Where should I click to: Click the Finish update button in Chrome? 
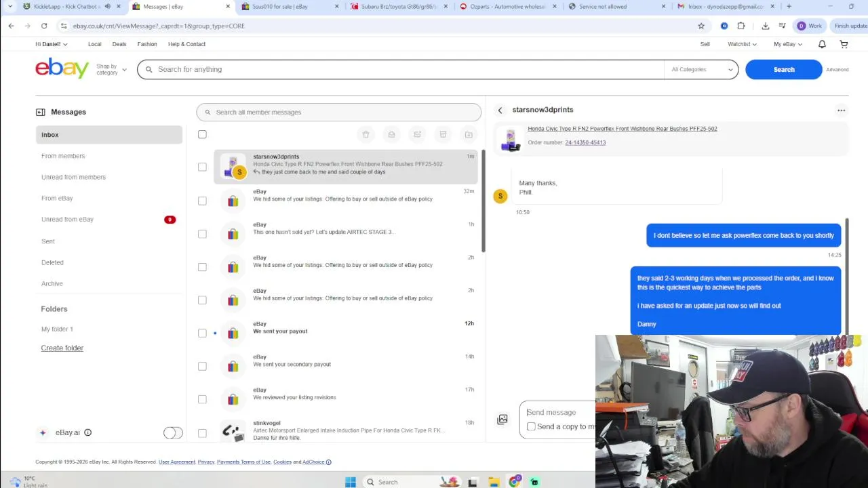coord(850,26)
